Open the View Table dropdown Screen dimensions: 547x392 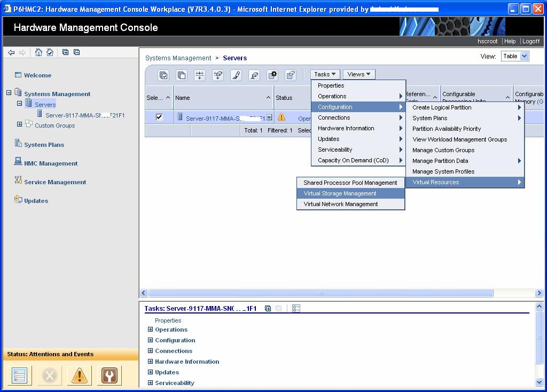click(x=515, y=56)
